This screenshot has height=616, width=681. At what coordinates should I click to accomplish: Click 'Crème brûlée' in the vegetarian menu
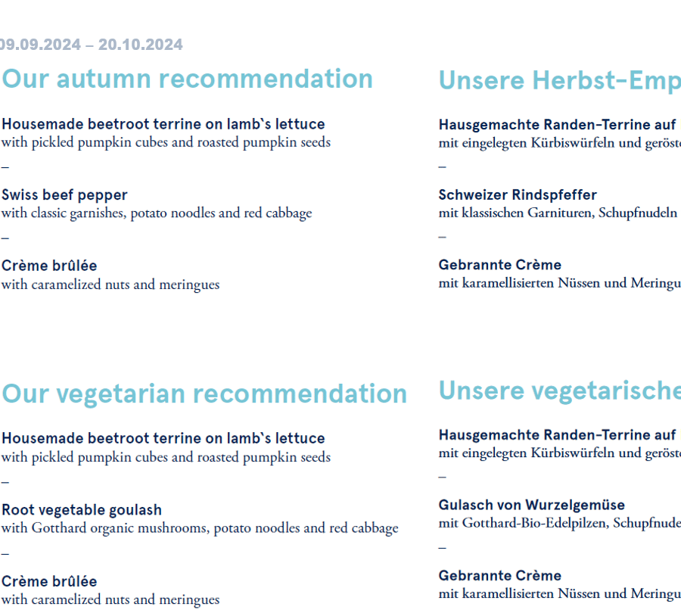[49, 581]
